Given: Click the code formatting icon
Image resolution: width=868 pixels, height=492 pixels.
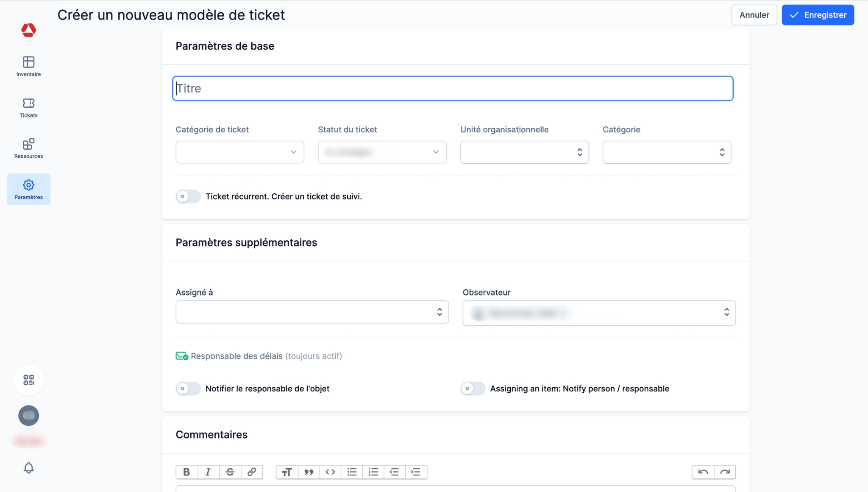Looking at the screenshot, I should click(330, 472).
